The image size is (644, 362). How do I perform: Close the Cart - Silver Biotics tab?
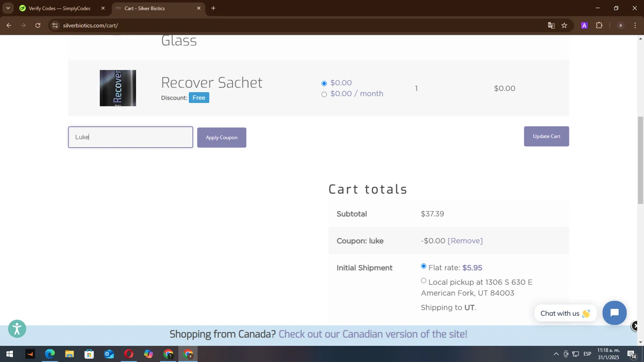199,8
